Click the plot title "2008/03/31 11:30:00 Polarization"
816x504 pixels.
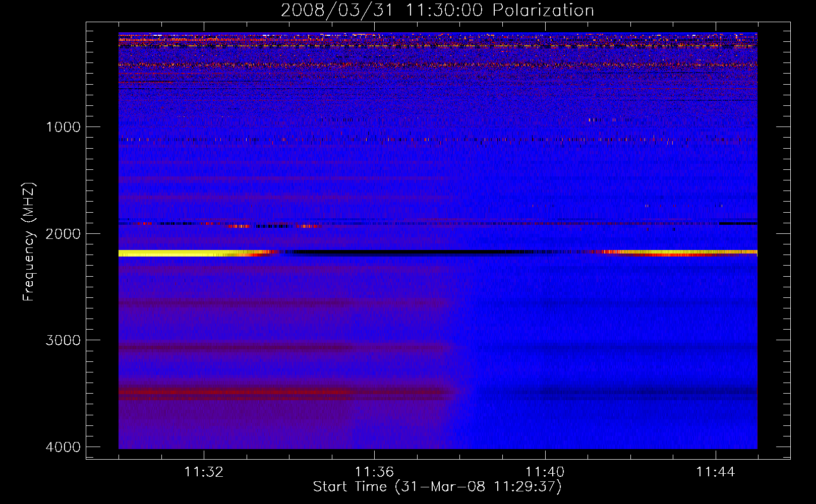coord(437,10)
